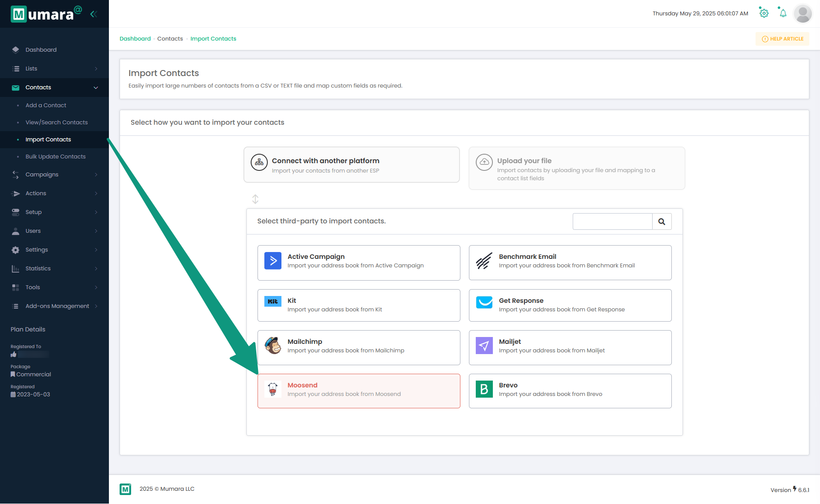Viewport: 820px width, 504px height.
Task: Expand the Actions menu chevron
Action: click(96, 193)
